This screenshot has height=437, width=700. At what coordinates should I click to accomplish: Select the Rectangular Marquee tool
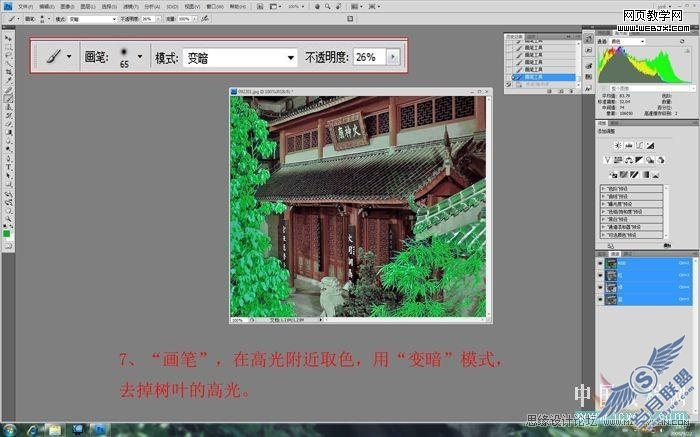[x=8, y=47]
